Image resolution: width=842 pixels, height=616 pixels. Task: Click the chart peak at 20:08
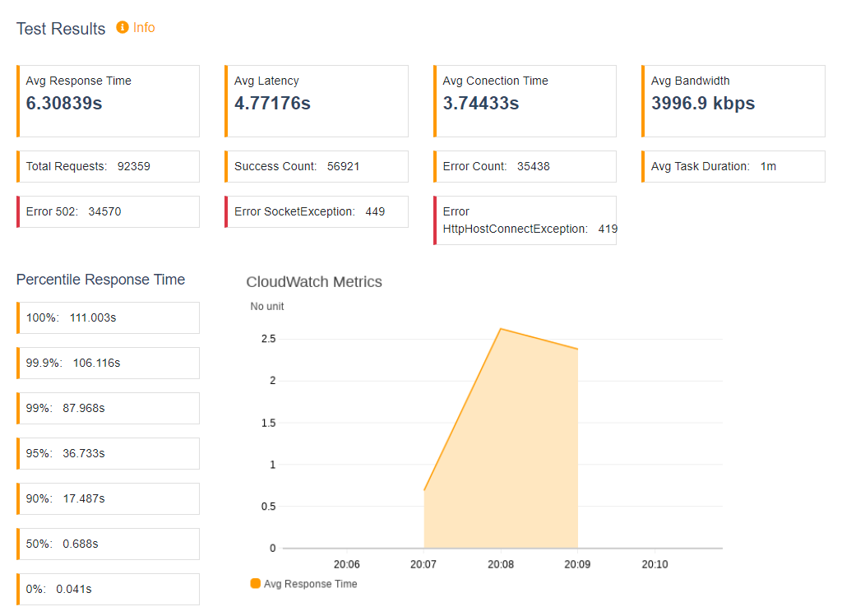[x=501, y=329]
